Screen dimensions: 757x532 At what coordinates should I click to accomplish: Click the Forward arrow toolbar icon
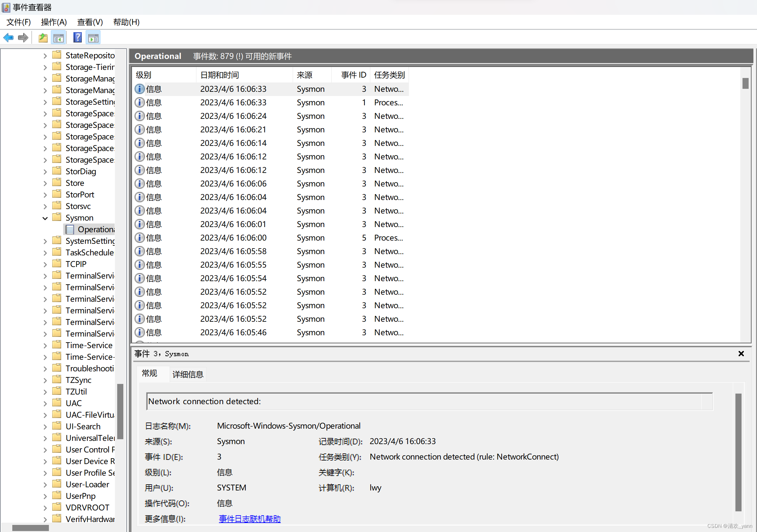[x=23, y=38]
